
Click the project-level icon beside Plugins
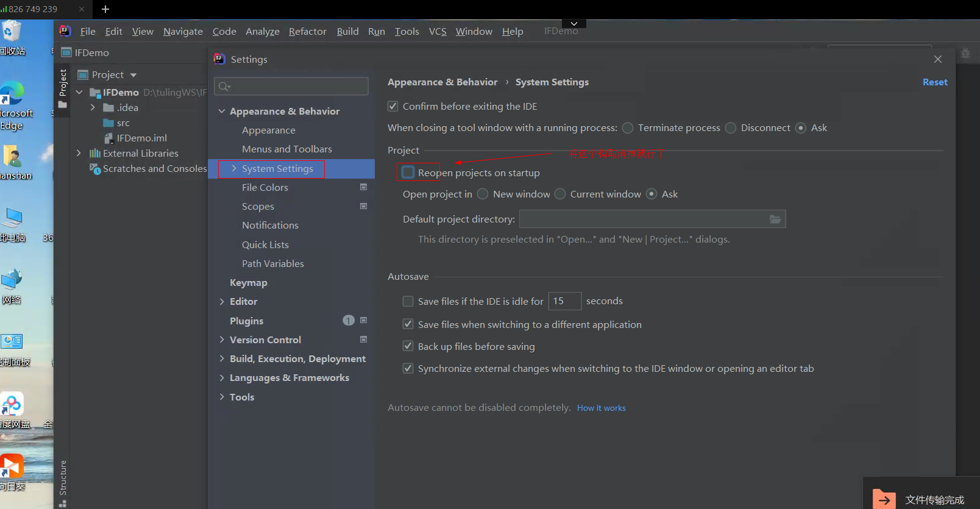(x=364, y=320)
